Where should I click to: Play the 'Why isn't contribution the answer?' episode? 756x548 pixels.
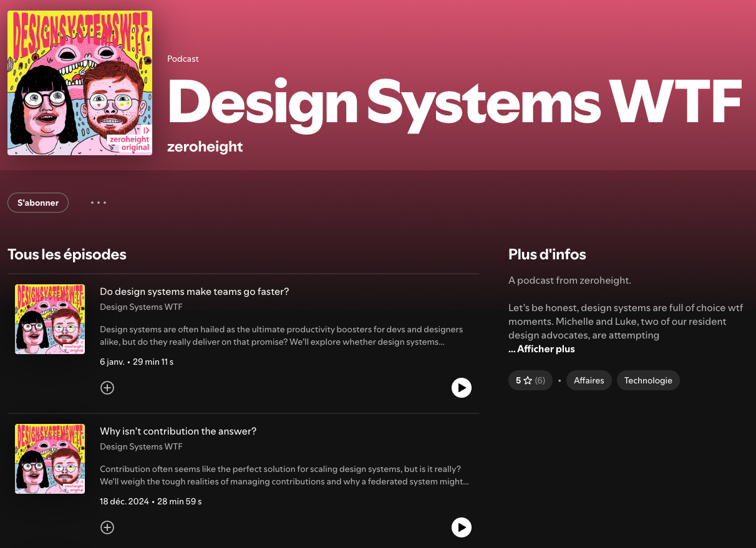pos(462,527)
